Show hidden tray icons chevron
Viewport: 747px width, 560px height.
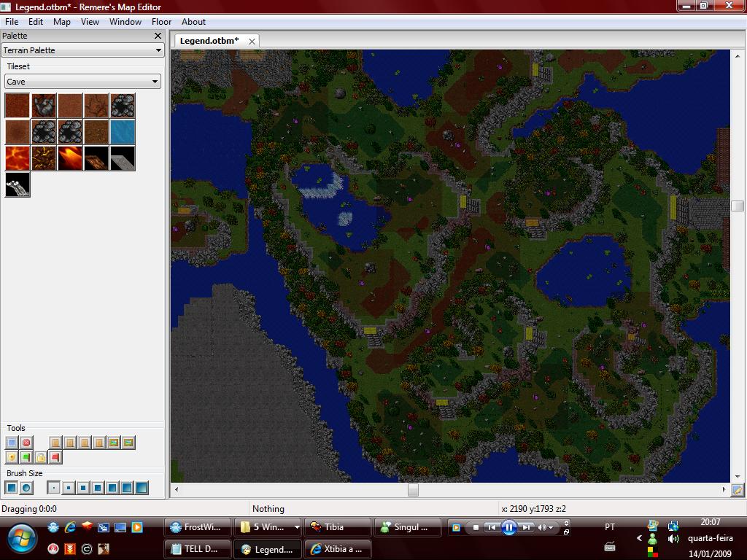pyautogui.click(x=639, y=538)
